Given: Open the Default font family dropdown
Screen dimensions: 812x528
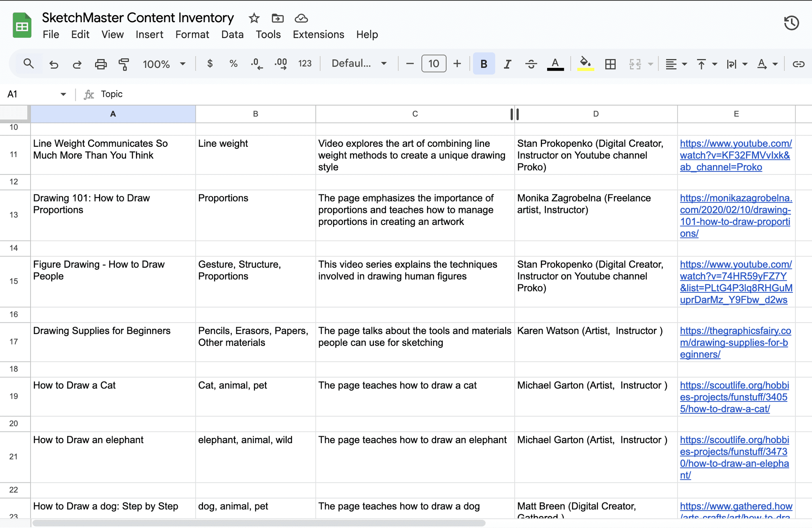Looking at the screenshot, I should [359, 64].
